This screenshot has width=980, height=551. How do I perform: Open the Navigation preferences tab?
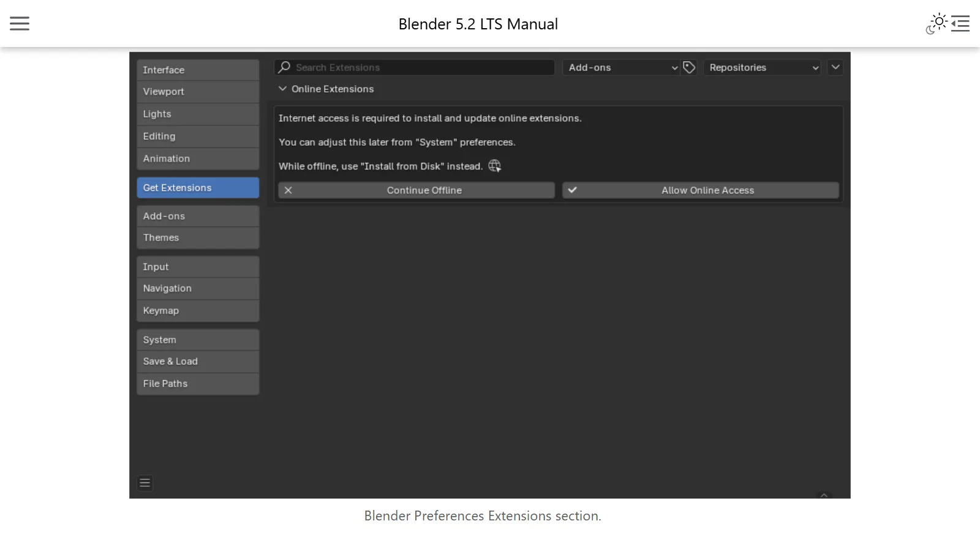tap(198, 288)
